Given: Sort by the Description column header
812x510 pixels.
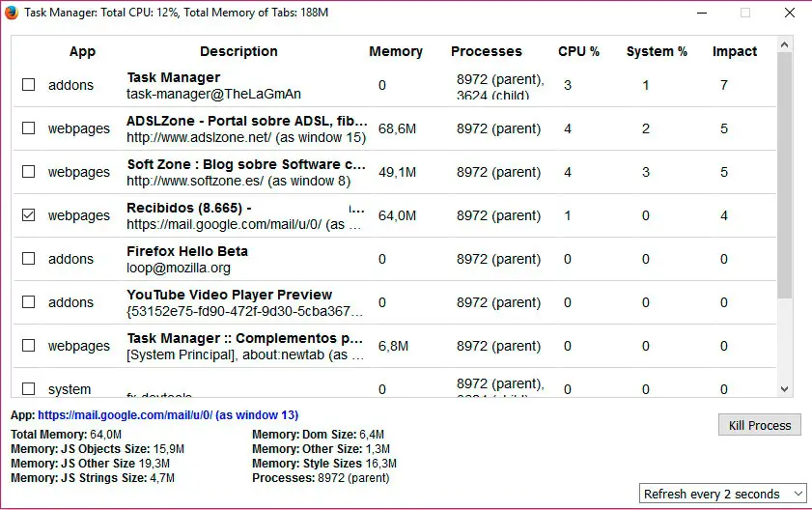Looking at the screenshot, I should [x=238, y=51].
